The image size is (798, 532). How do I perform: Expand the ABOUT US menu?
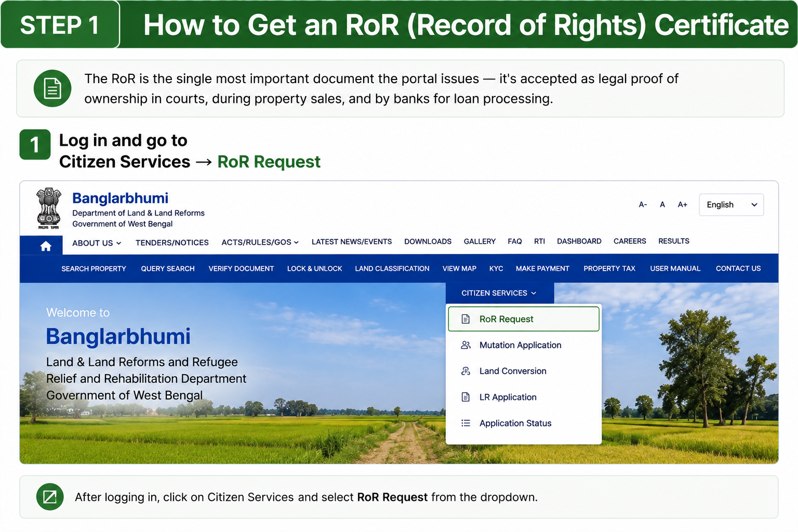(97, 243)
